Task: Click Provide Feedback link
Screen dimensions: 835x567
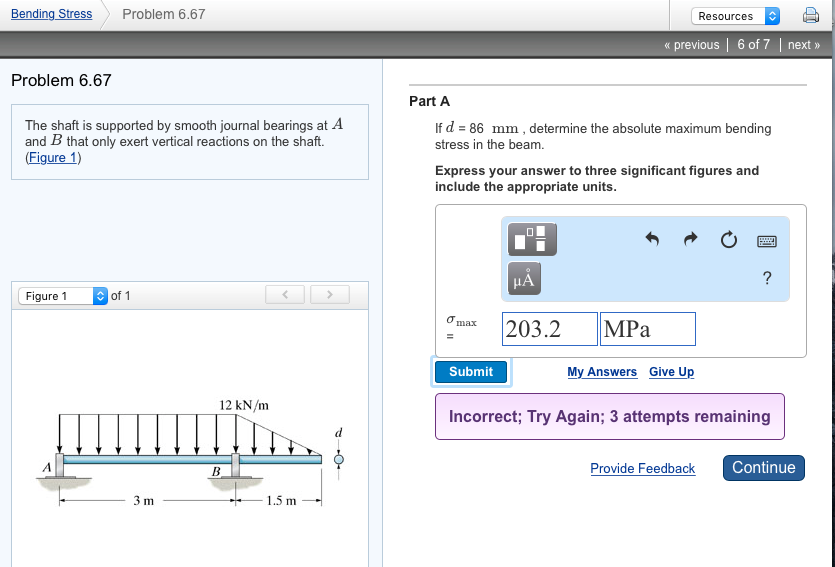Action: [643, 469]
